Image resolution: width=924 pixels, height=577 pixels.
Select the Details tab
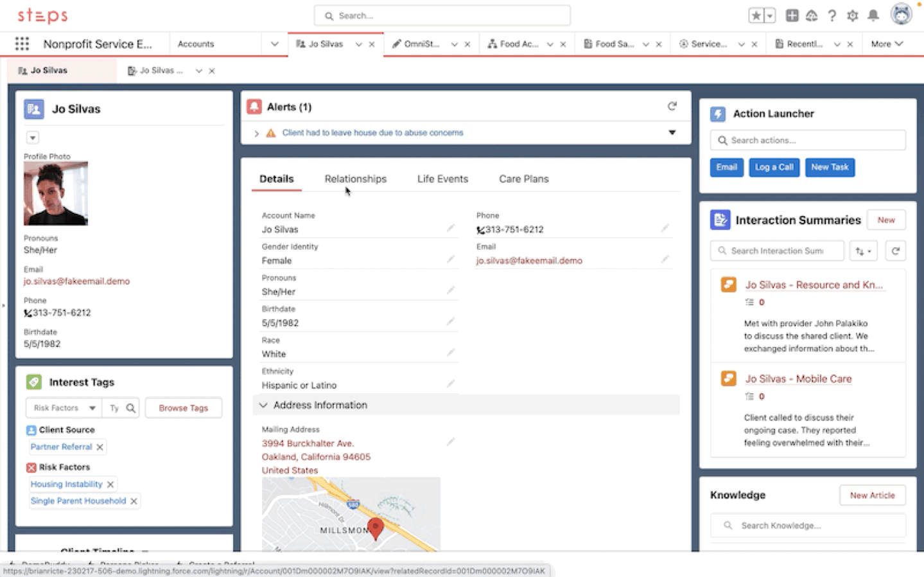277,179
